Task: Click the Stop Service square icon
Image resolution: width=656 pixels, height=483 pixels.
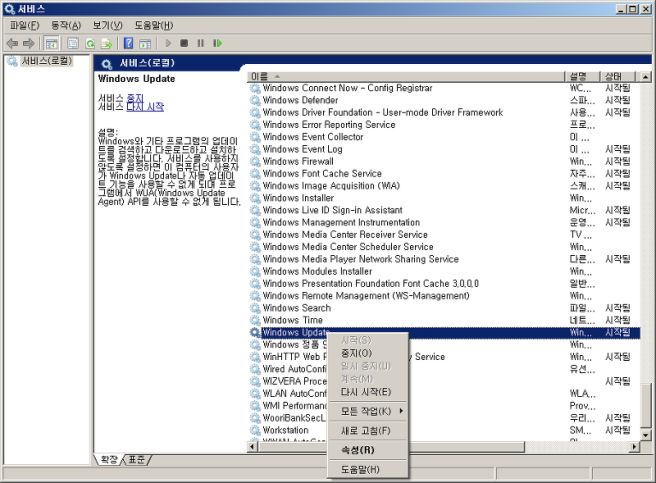Action: (184, 43)
